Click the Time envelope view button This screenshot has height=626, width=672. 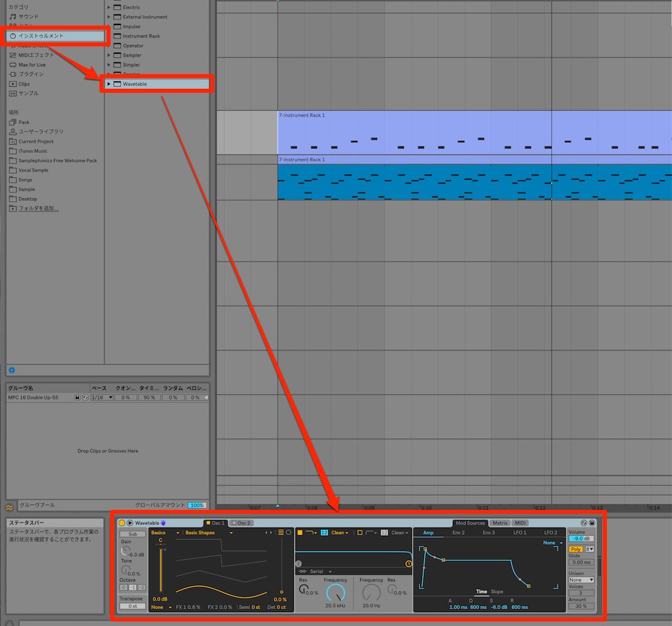481,592
